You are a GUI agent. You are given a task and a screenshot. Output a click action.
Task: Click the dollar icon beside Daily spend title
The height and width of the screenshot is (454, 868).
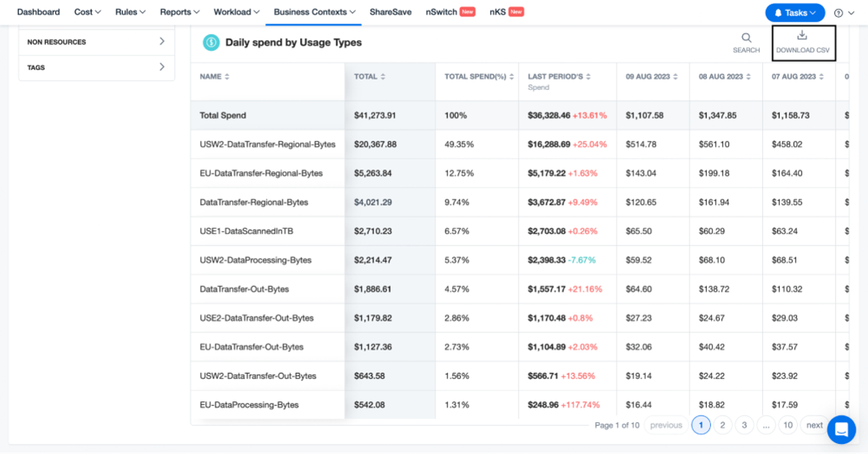(x=211, y=43)
